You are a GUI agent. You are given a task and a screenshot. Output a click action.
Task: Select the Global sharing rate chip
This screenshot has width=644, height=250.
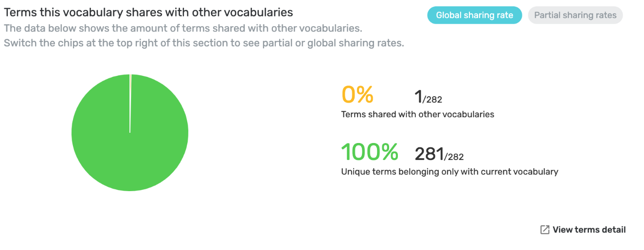pyautogui.click(x=474, y=15)
